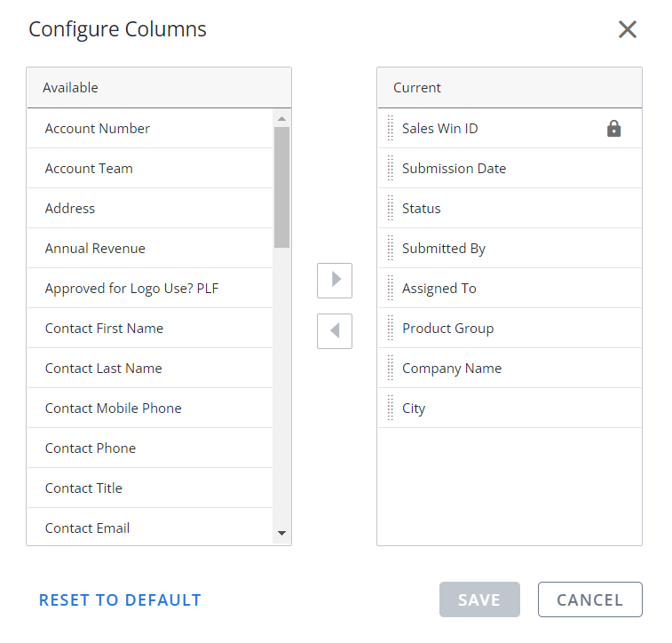Click the drag handle beside Status
The width and height of the screenshot is (672, 643).
pos(390,208)
